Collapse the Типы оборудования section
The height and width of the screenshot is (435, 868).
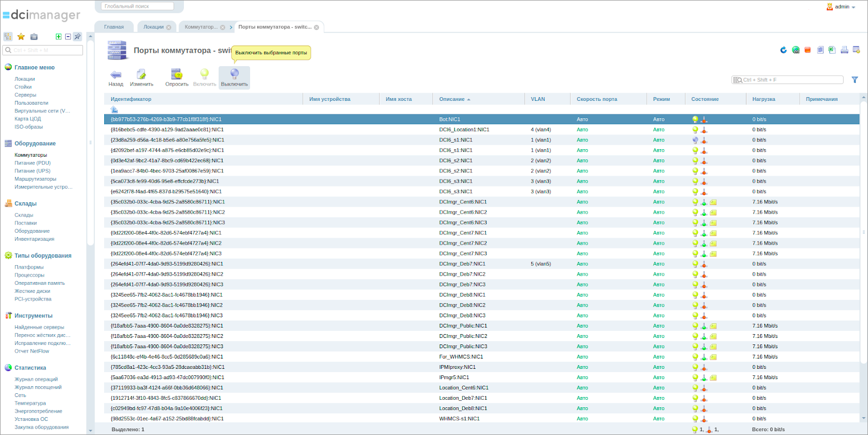pos(43,256)
